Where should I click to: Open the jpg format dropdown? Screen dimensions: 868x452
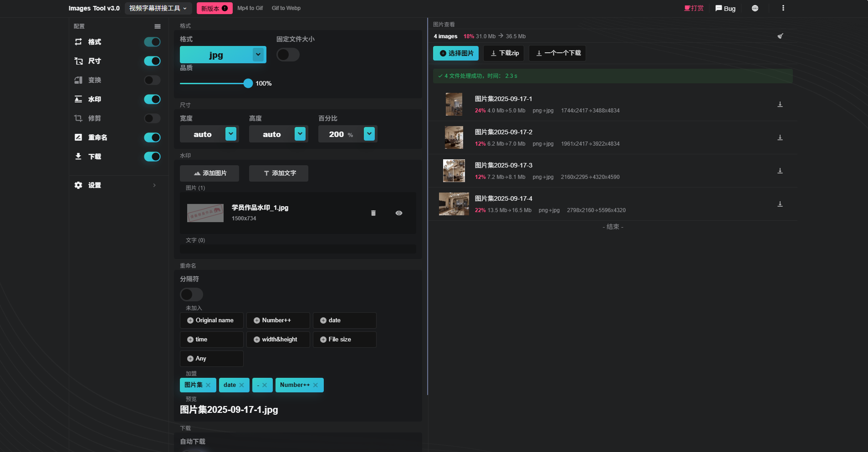coord(258,55)
